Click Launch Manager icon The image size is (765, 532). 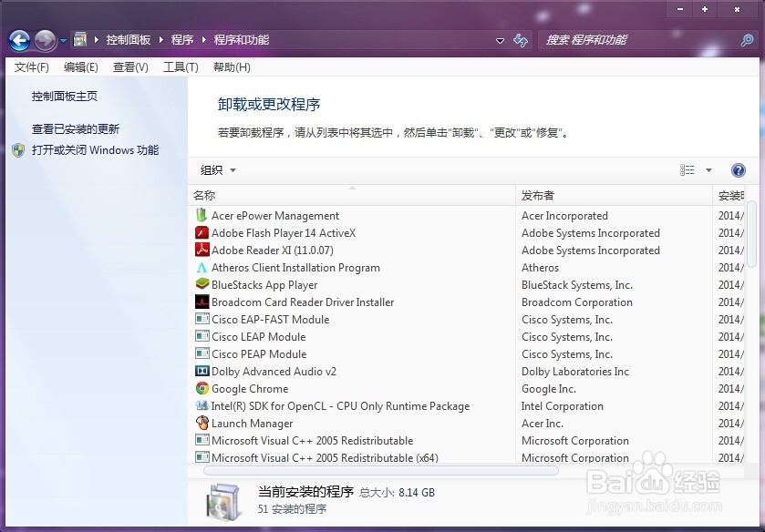[x=202, y=423]
